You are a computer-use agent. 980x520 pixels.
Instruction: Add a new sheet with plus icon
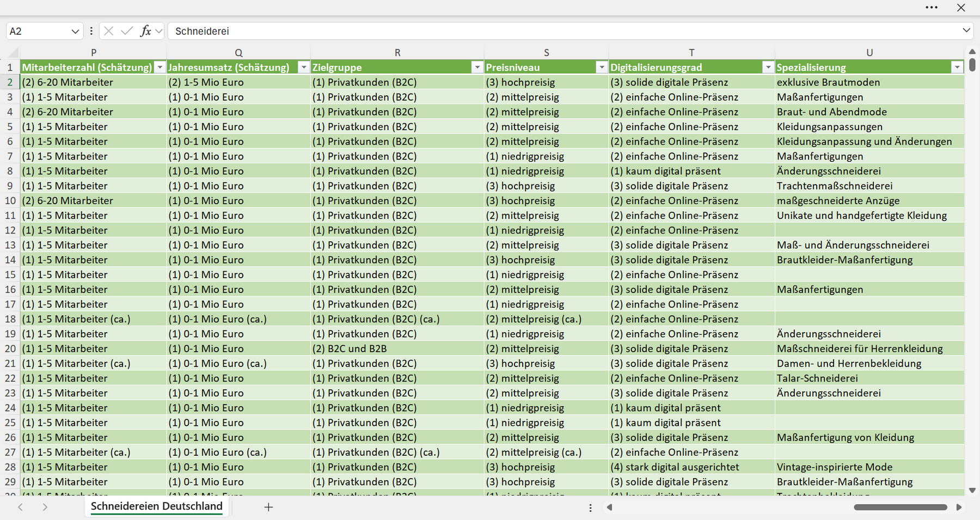coord(268,507)
